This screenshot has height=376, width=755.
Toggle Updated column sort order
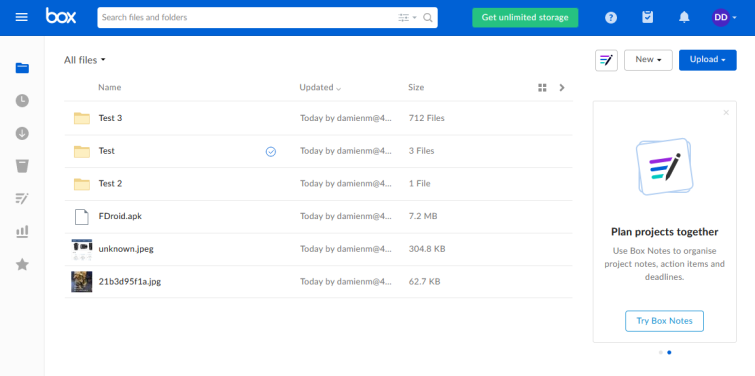tap(320, 87)
